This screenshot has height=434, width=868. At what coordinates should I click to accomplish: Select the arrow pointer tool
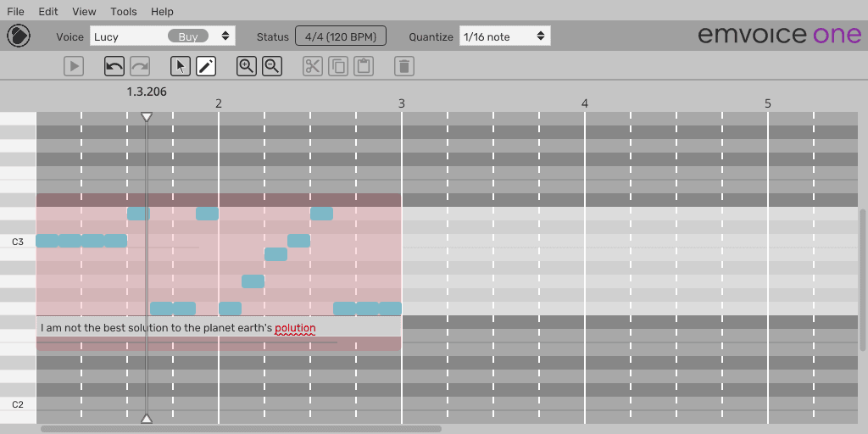pos(181,65)
